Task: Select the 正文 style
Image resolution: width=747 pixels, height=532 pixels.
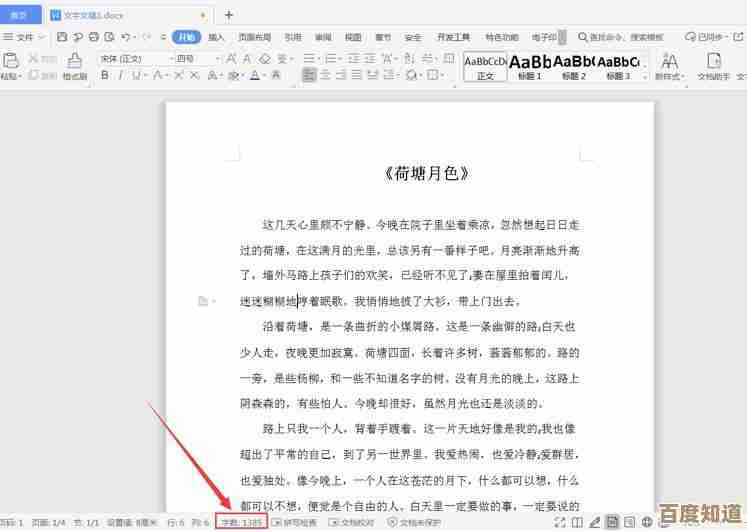Action: 485,67
